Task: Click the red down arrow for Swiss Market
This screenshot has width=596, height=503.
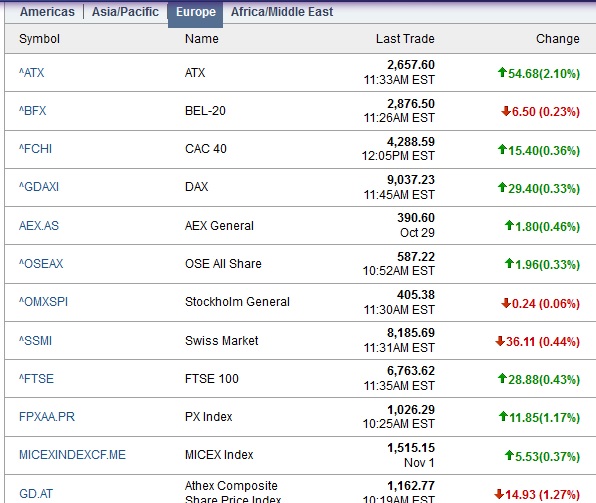Action: [x=500, y=341]
